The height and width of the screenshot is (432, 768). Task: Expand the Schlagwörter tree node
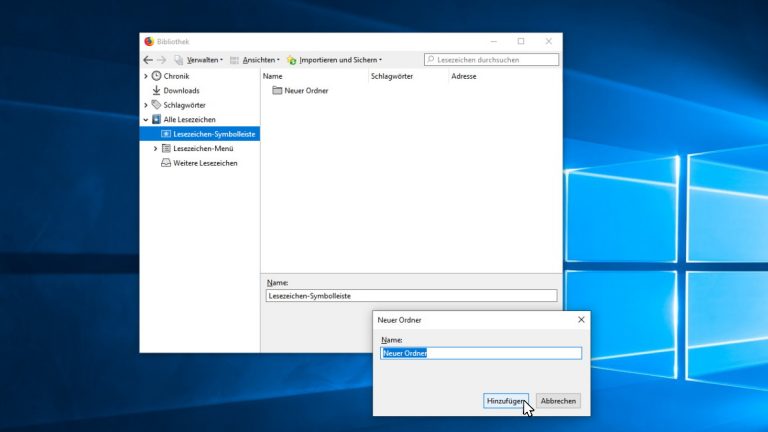point(146,105)
